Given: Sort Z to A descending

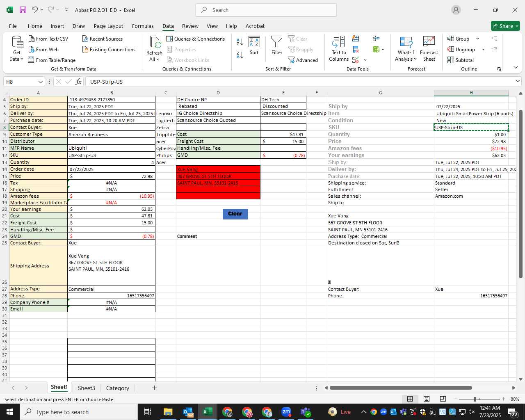Looking at the screenshot, I should coord(240,55).
